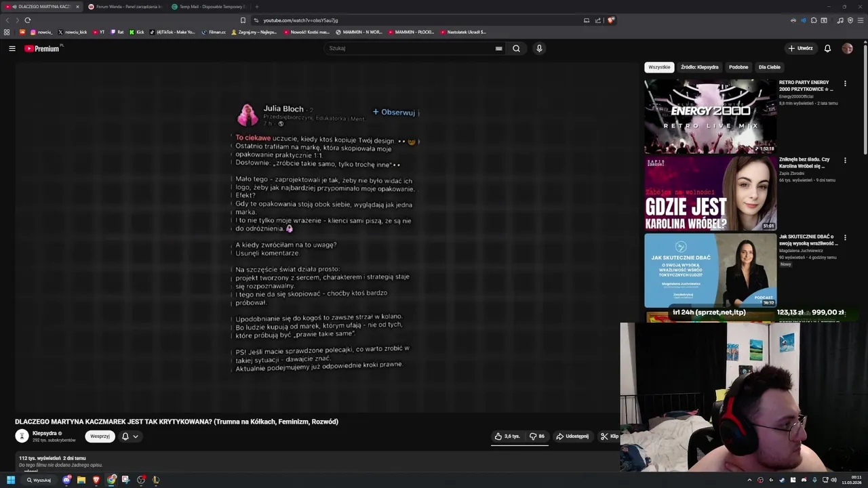Open the on-screen keyboard icon in search box
Viewport: 868px width, 488px height.
tap(498, 48)
